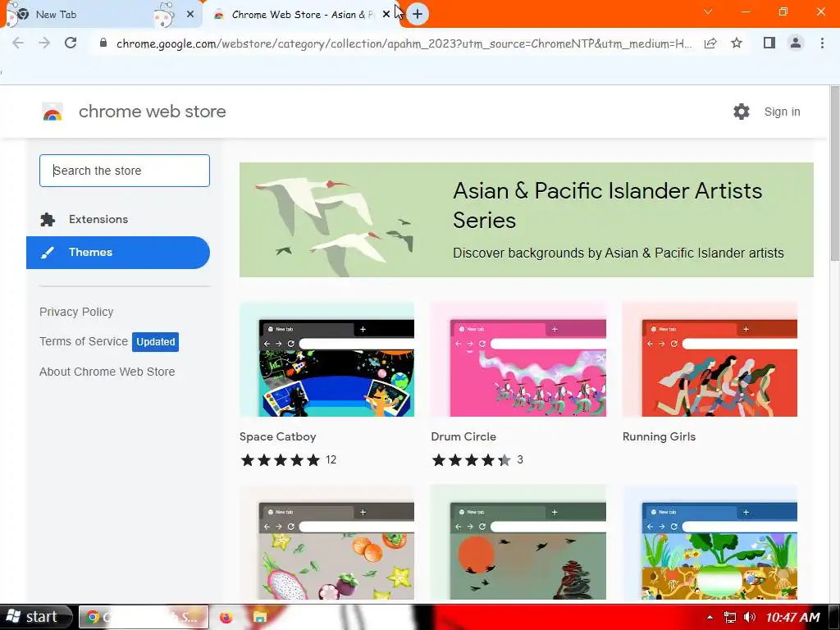Click the address bar URL
The image size is (840, 630).
tap(404, 43)
